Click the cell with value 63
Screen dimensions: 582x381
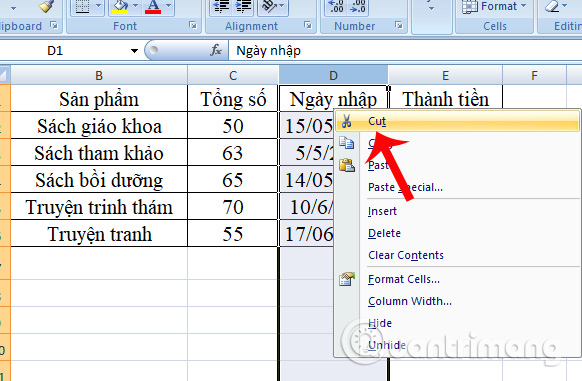233,153
